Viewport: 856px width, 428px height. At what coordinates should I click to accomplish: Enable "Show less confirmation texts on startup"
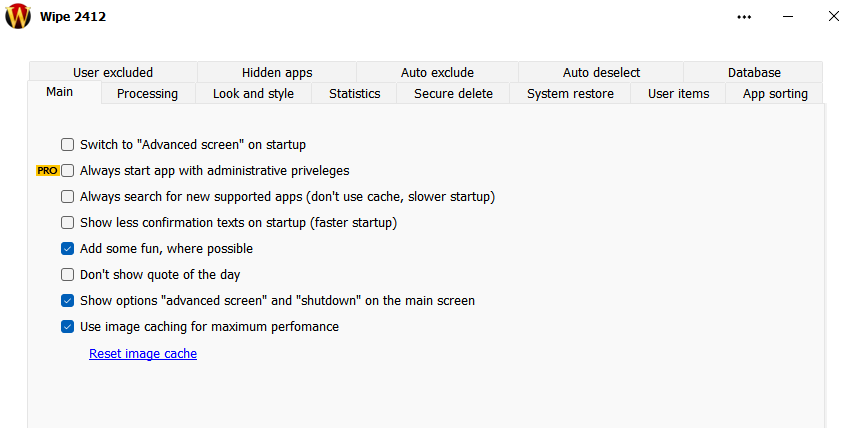coord(68,223)
